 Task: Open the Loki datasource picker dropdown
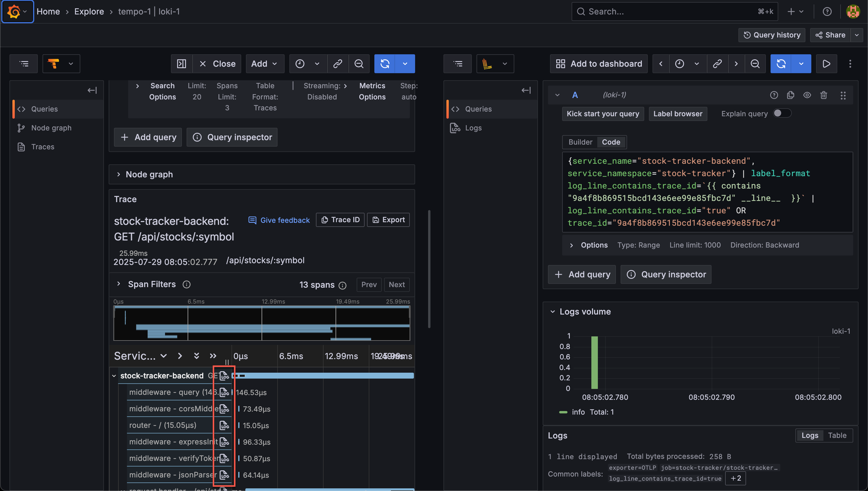coord(495,64)
